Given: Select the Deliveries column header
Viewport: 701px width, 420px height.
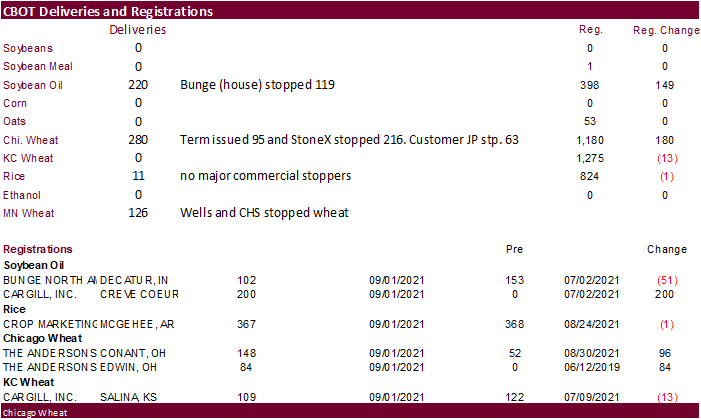Looking at the screenshot, I should [137, 30].
